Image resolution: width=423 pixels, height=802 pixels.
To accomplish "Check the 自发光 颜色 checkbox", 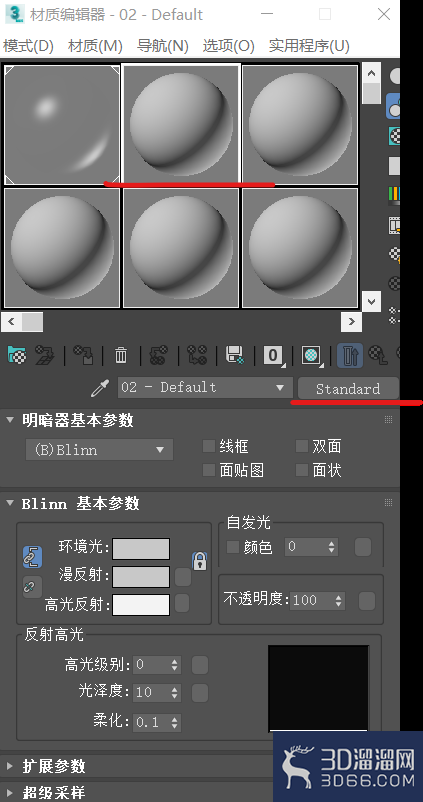I will point(233,547).
